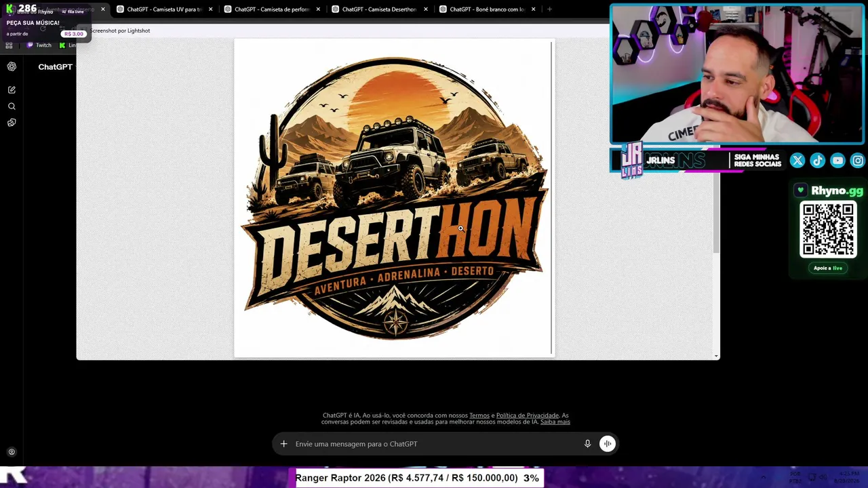The height and width of the screenshot is (488, 868).
Task: Close the 'Camiseta Deserthon' browser tab
Action: (x=426, y=9)
